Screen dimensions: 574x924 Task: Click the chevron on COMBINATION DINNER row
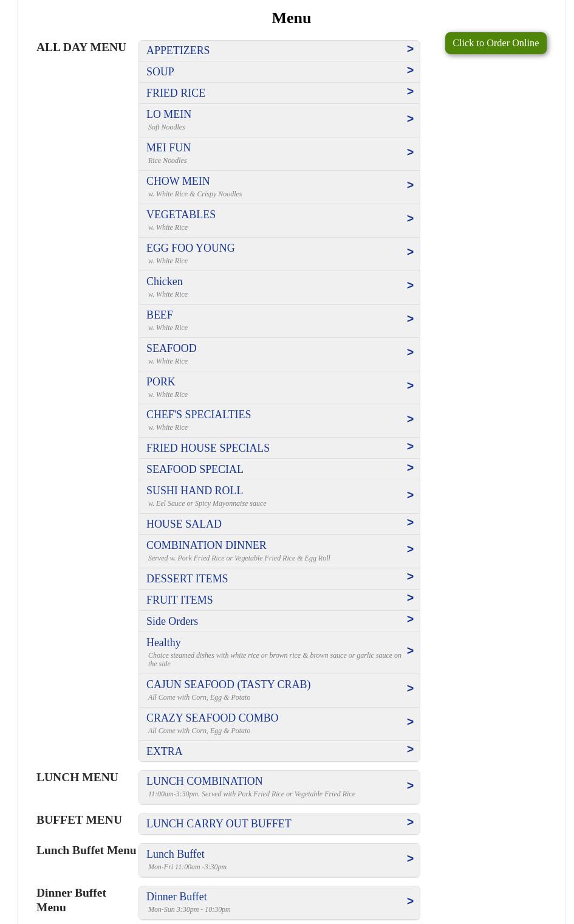point(410,550)
